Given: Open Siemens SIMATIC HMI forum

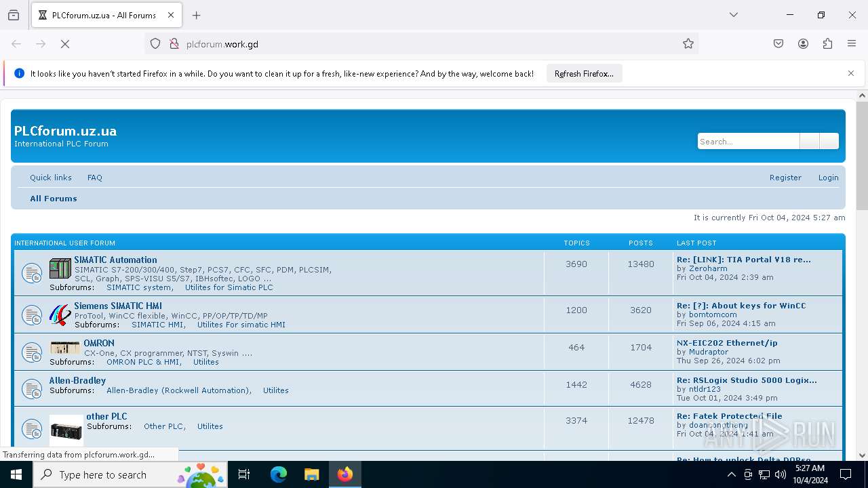Looking at the screenshot, I should [x=118, y=306].
